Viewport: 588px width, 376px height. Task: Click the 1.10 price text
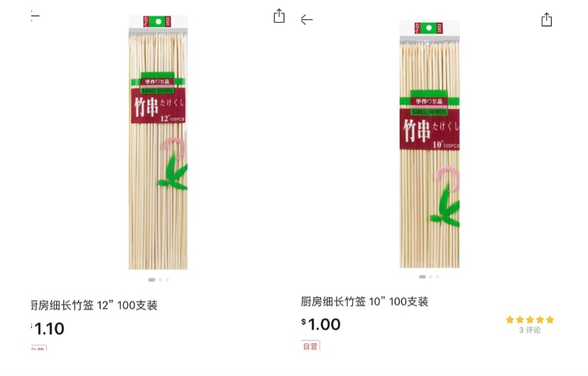[48, 328]
